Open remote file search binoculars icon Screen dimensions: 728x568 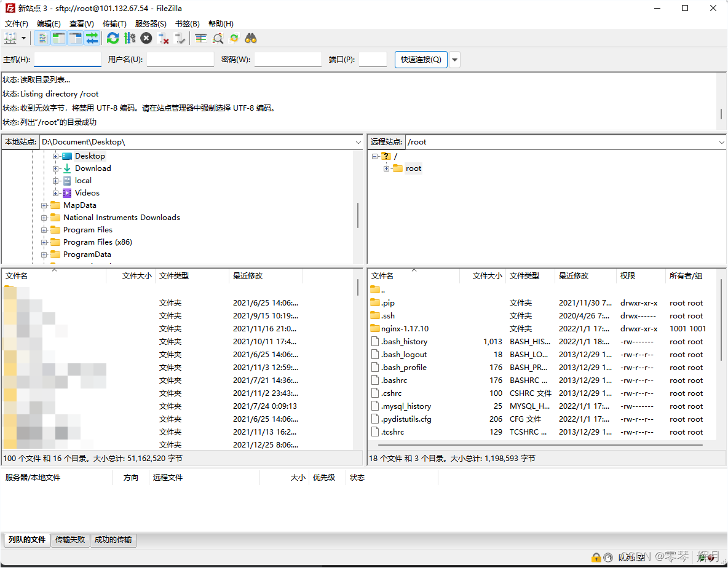click(251, 39)
